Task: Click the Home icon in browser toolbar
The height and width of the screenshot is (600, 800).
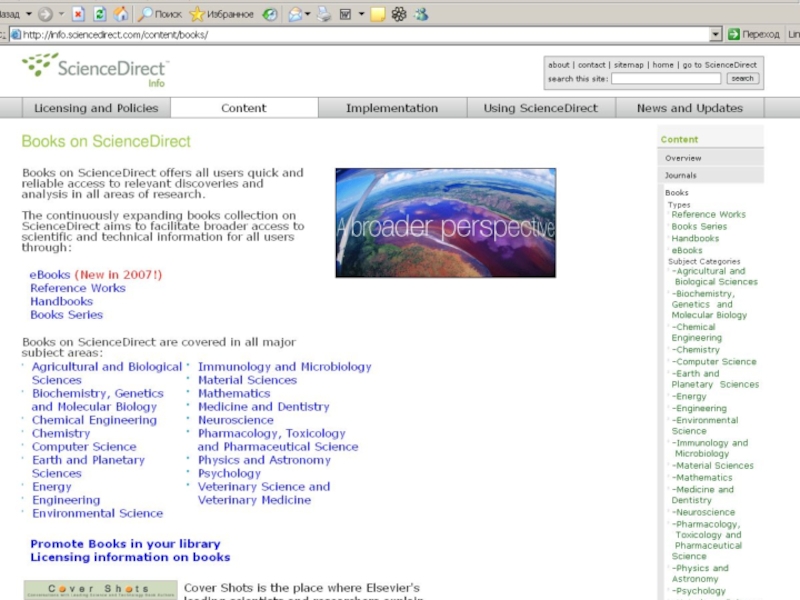Action: (x=121, y=14)
